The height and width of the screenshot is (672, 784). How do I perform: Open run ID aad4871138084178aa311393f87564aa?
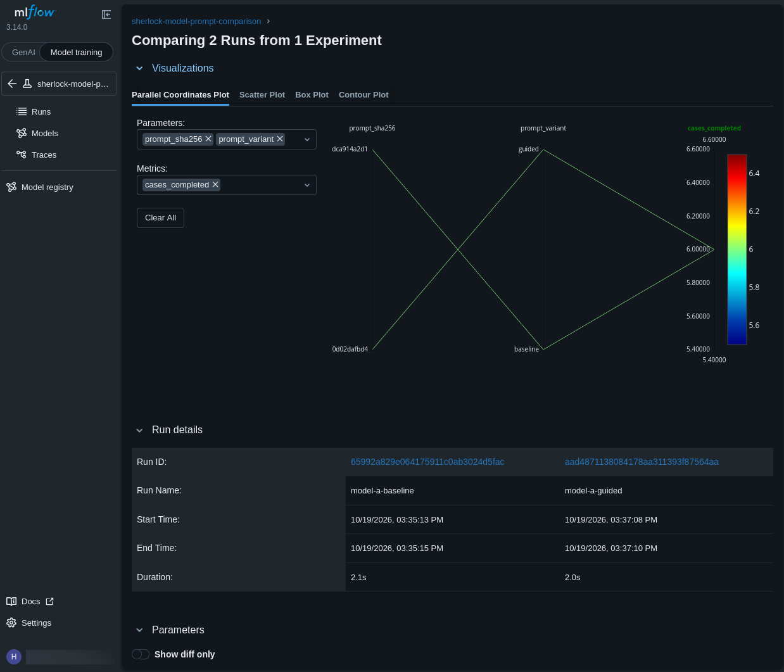642,462
